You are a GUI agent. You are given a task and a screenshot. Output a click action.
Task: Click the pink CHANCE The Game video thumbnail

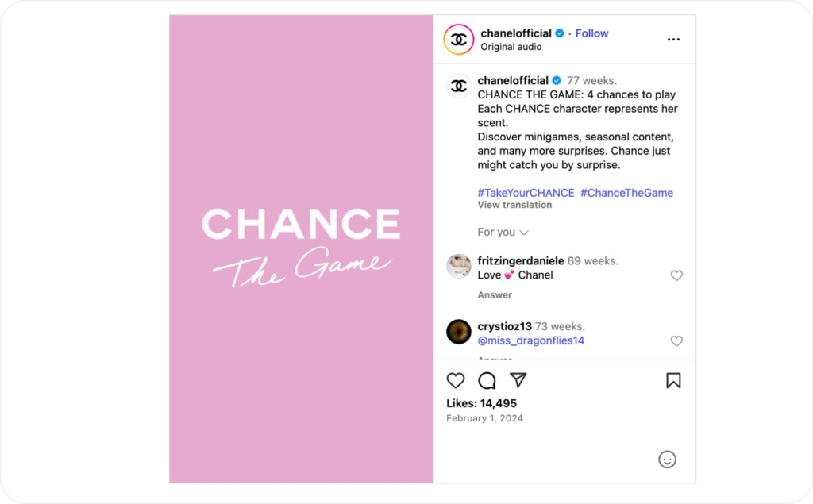(x=300, y=246)
